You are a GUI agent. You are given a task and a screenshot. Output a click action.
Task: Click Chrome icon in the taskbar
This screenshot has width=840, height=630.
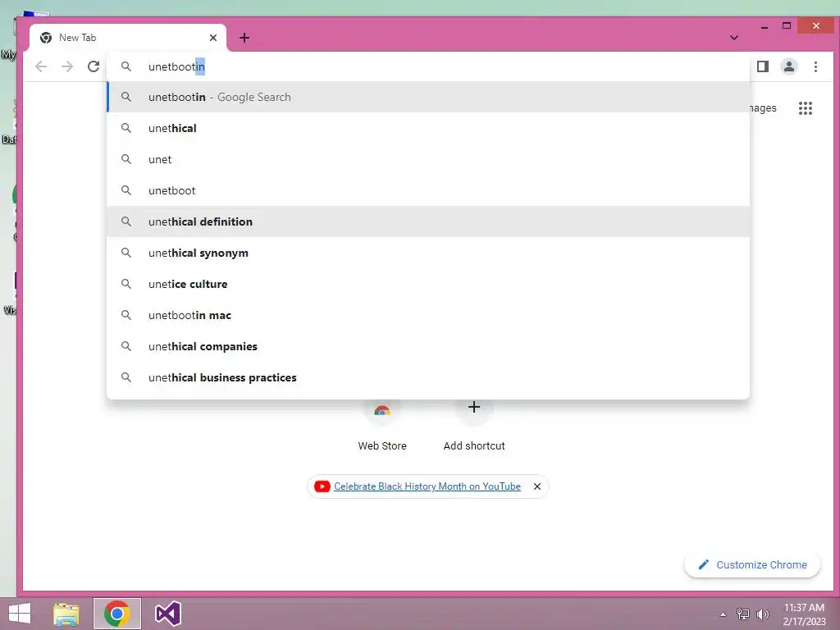pos(117,614)
